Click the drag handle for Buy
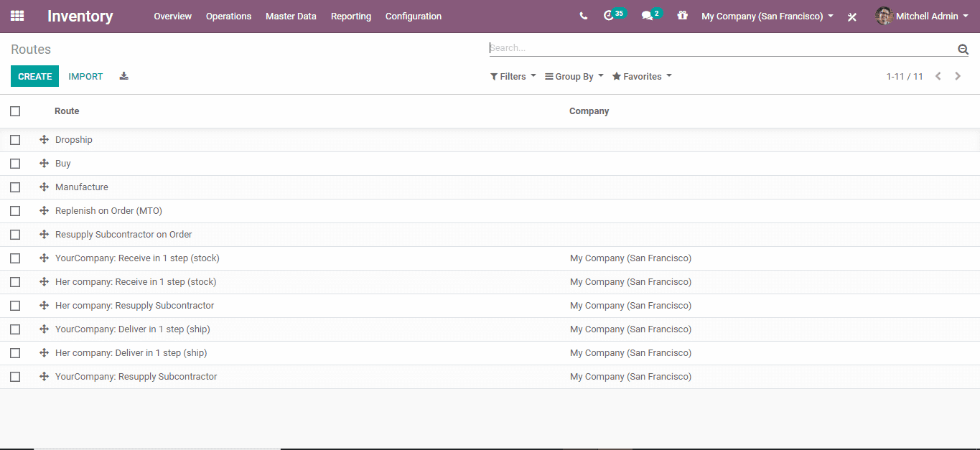Screen dimensions: 980x450 click(x=44, y=164)
